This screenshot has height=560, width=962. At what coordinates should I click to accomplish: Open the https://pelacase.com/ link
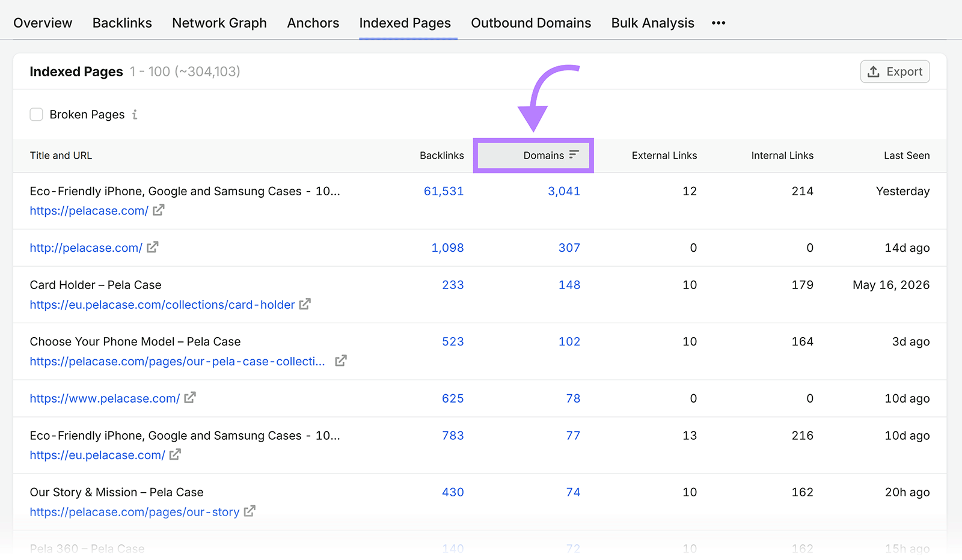click(x=89, y=211)
